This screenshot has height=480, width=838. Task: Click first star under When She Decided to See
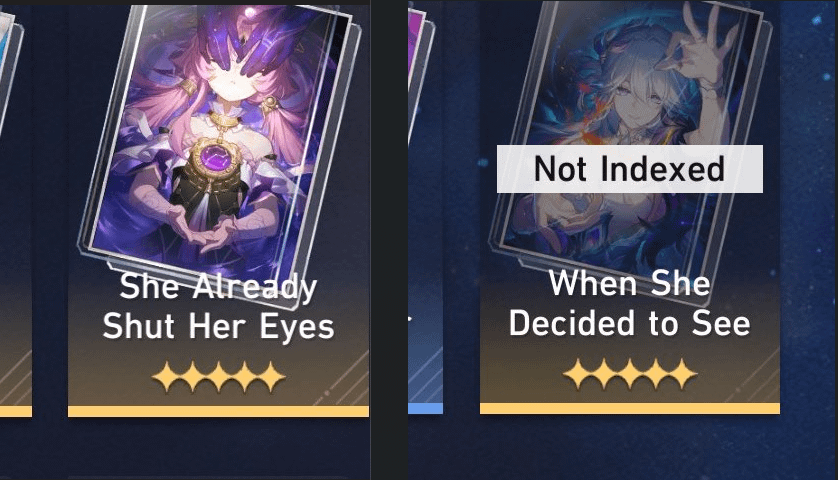click(578, 373)
